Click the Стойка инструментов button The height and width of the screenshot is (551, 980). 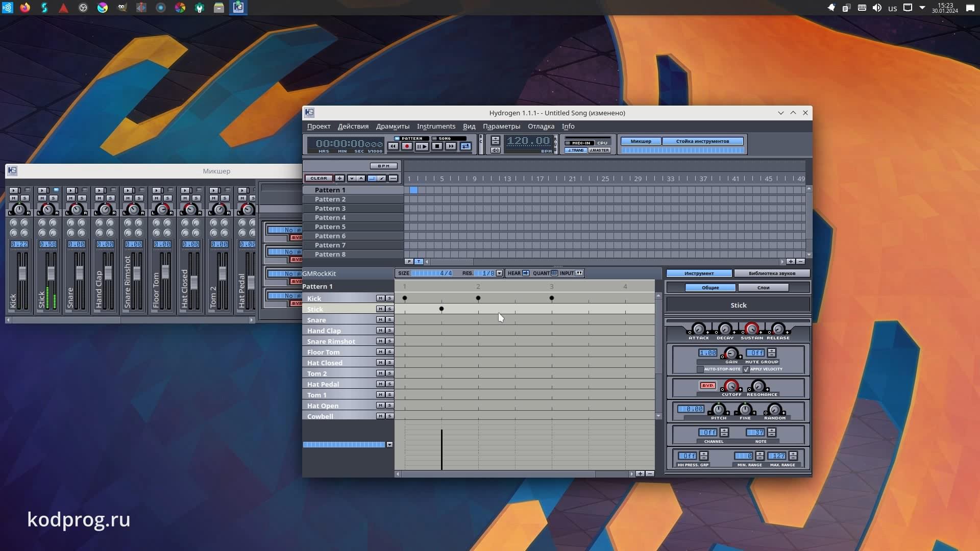(702, 141)
